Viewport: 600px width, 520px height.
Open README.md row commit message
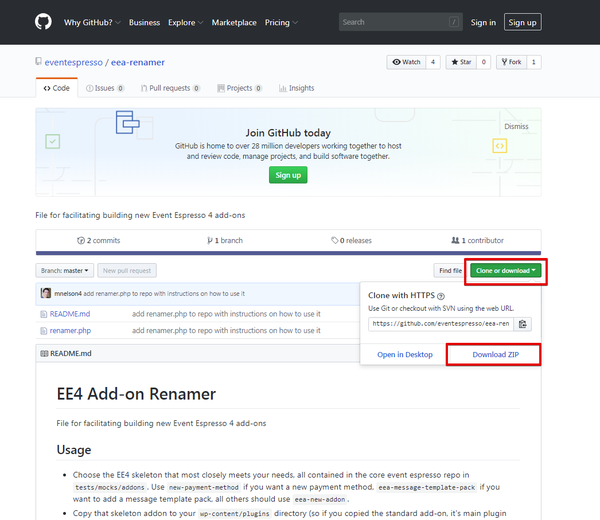click(x=226, y=314)
